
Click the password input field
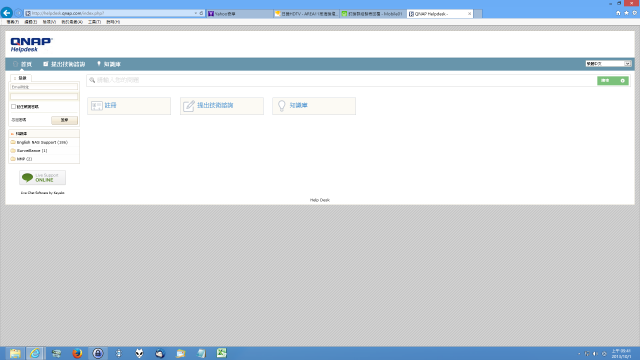point(44,97)
